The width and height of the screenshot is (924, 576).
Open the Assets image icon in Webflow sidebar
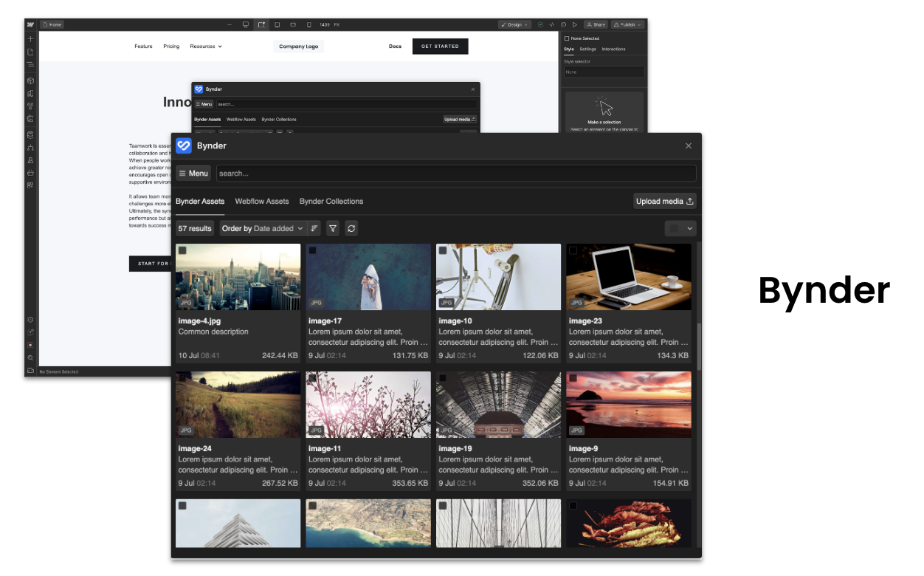coord(30,119)
